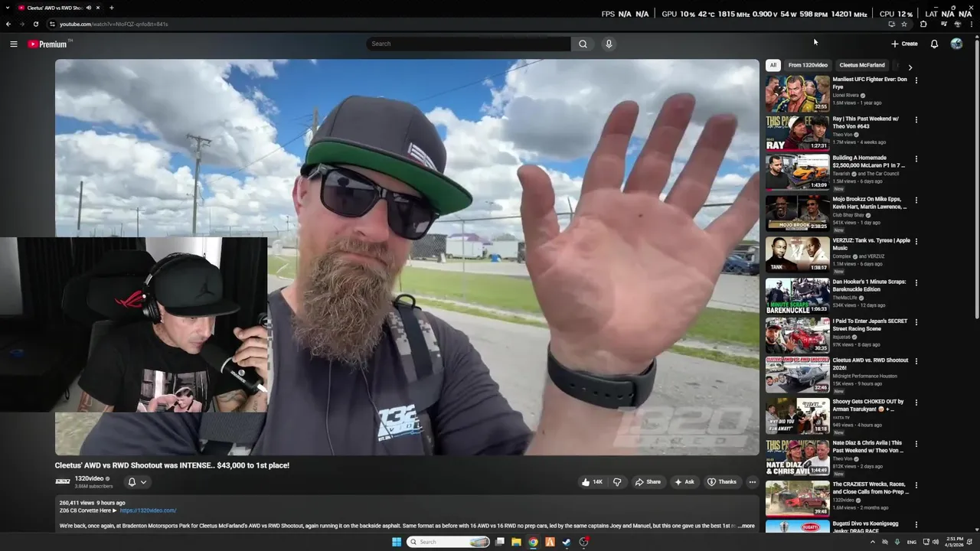Open more actions ellipsis under video
The height and width of the screenshot is (551, 980).
(x=753, y=482)
